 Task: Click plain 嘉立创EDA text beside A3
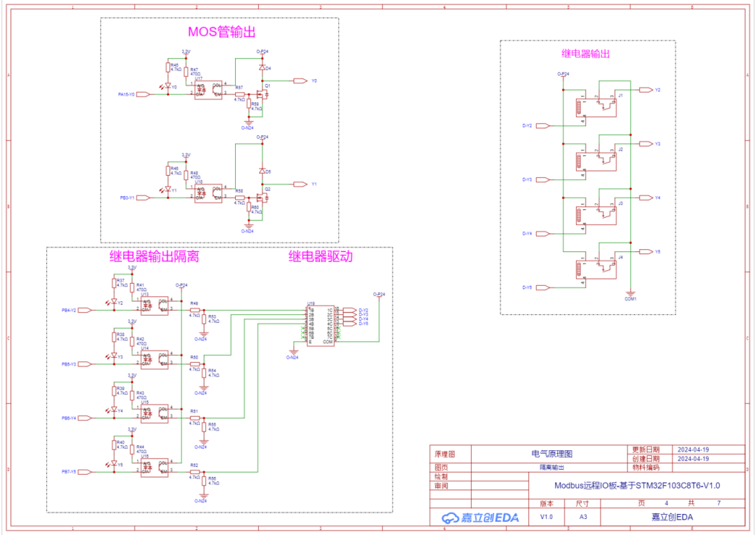click(x=672, y=517)
